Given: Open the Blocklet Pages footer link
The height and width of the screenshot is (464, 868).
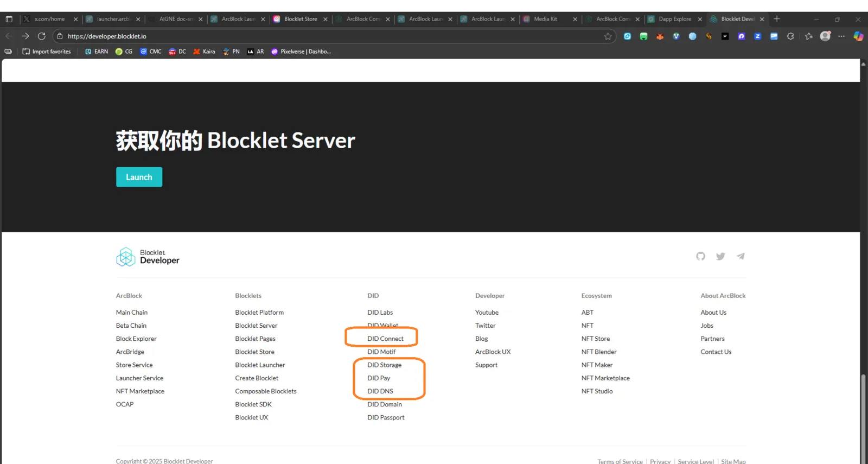Looking at the screenshot, I should [x=256, y=339].
